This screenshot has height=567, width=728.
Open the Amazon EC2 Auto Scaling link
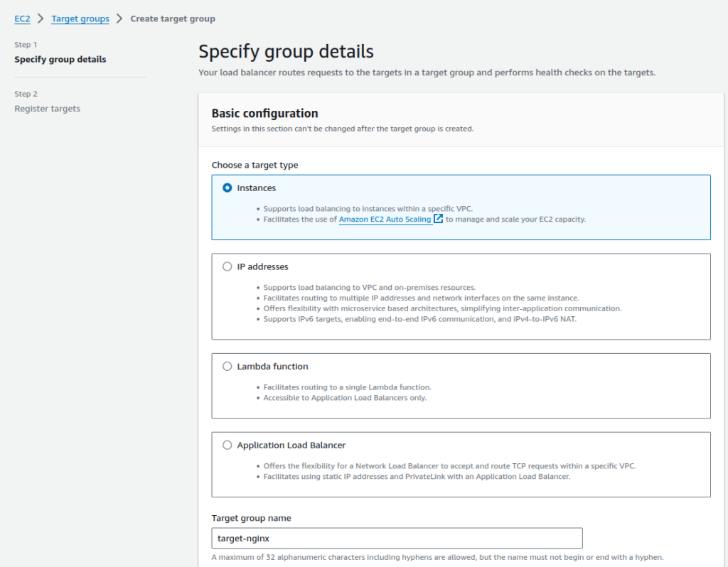385,220
